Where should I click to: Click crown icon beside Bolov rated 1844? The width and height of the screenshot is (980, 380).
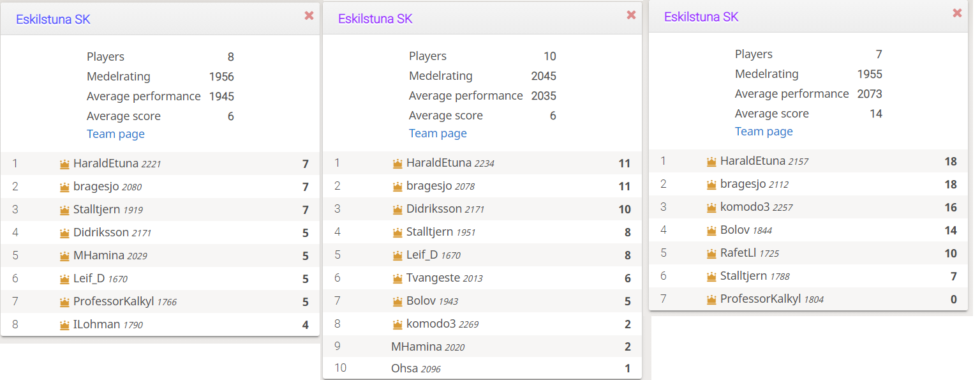tap(711, 231)
